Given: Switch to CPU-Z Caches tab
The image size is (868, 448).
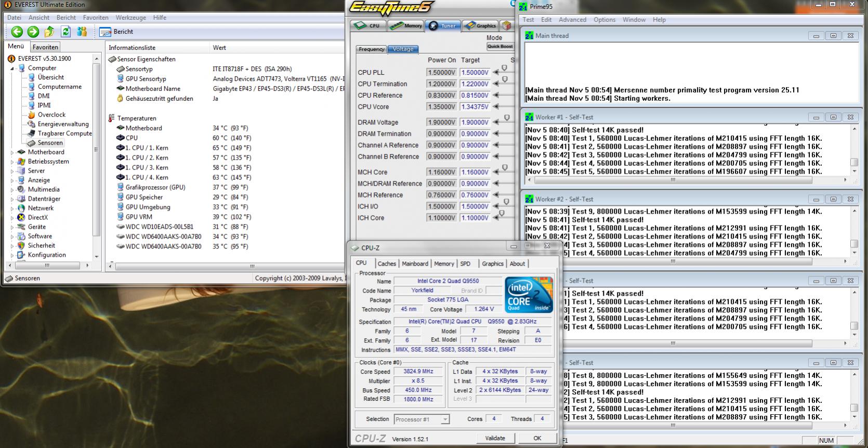Looking at the screenshot, I should 387,263.
